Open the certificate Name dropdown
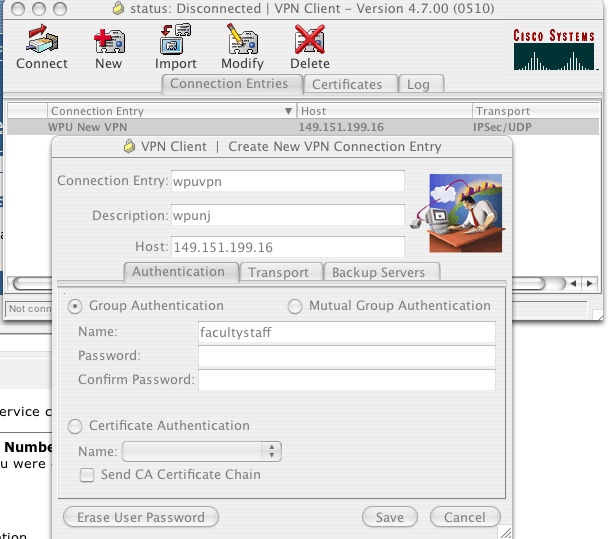 point(202,451)
